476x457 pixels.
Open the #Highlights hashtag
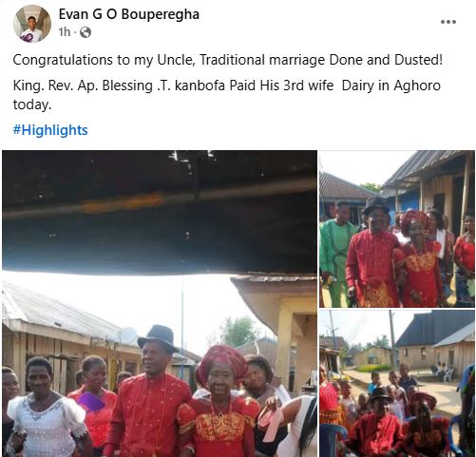[x=50, y=130]
